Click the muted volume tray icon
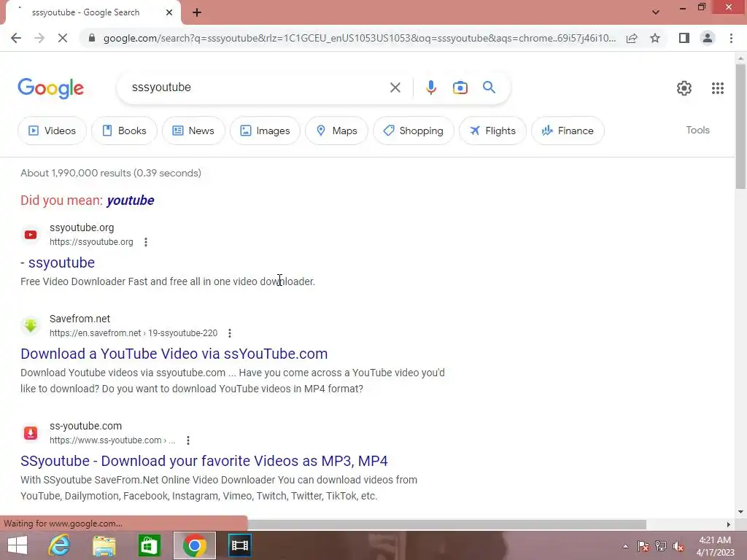 pos(678,546)
